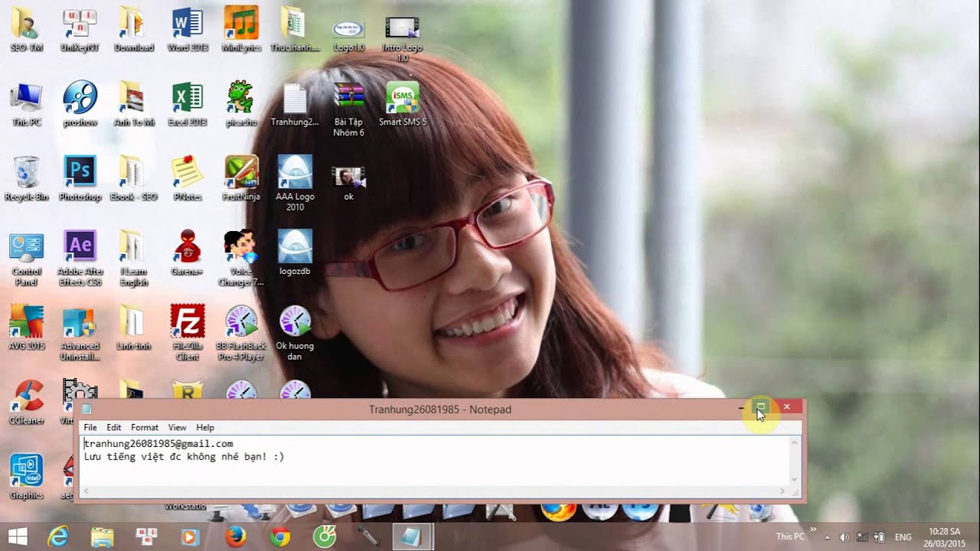
Task: Open the Voice Changer desktop shortcut
Action: pos(241,258)
